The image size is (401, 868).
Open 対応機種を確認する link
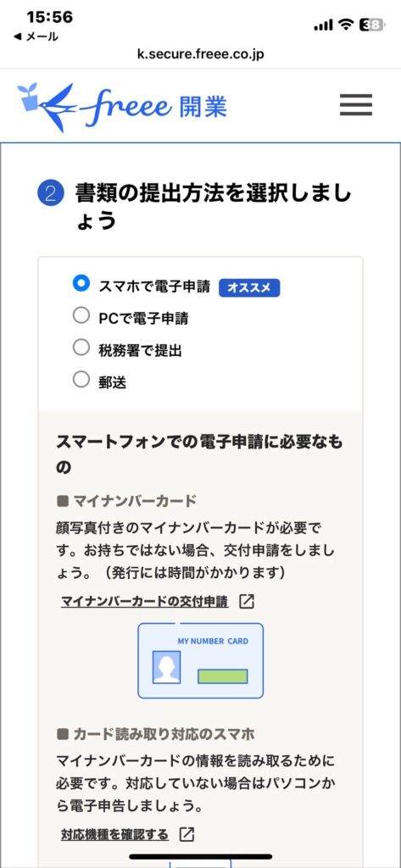coord(114,834)
